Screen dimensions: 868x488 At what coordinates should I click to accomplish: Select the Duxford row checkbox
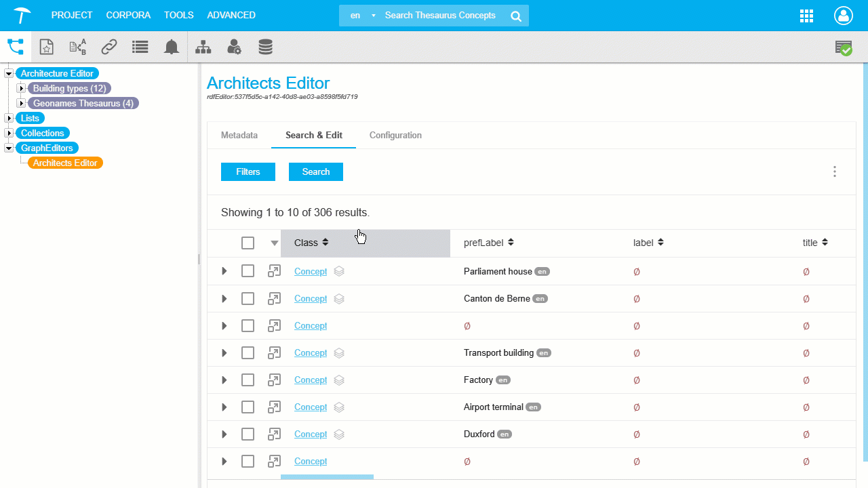click(248, 434)
